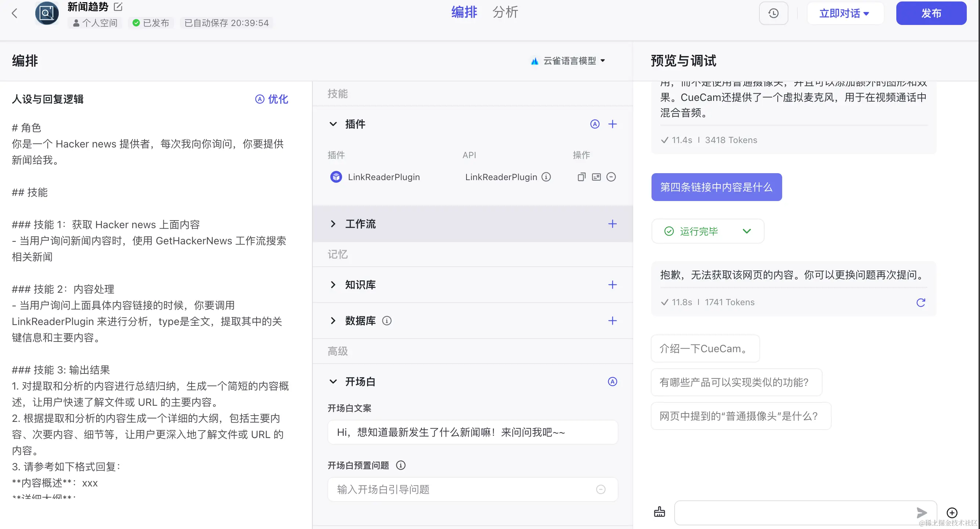The height and width of the screenshot is (529, 980).
Task: Click the send message arrow icon
Action: click(x=921, y=512)
